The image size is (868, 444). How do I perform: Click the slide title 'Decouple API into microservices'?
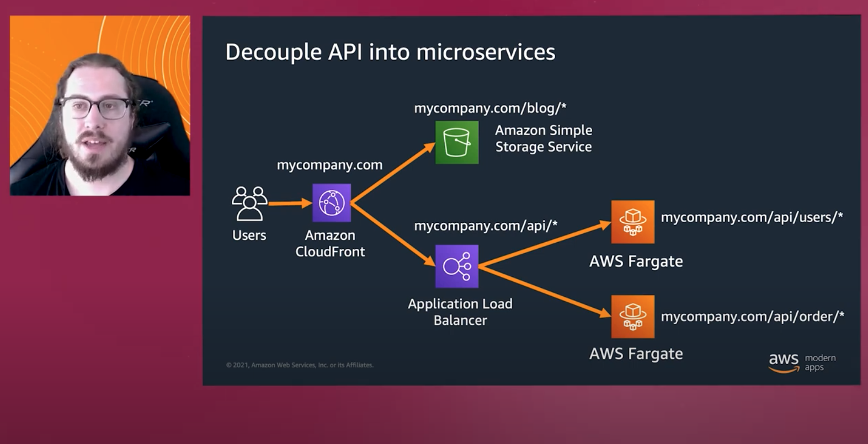[x=390, y=52]
